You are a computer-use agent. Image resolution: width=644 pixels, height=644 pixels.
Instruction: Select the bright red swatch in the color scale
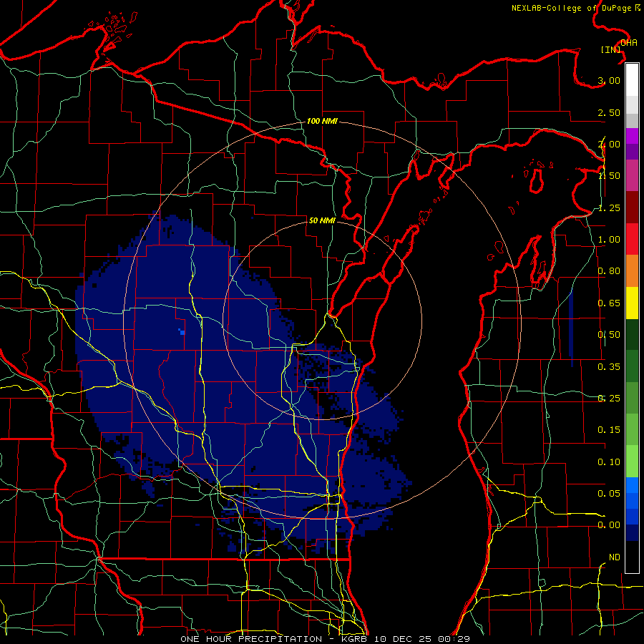pos(632,239)
